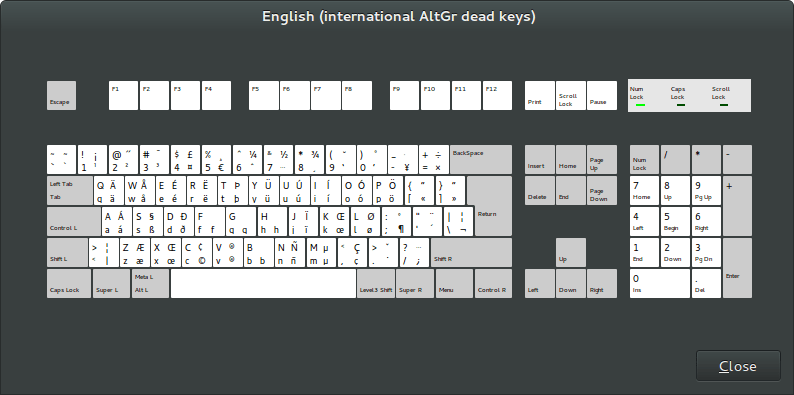794x395 pixels.
Task: Click the 4 $ £ key
Action: click(186, 160)
